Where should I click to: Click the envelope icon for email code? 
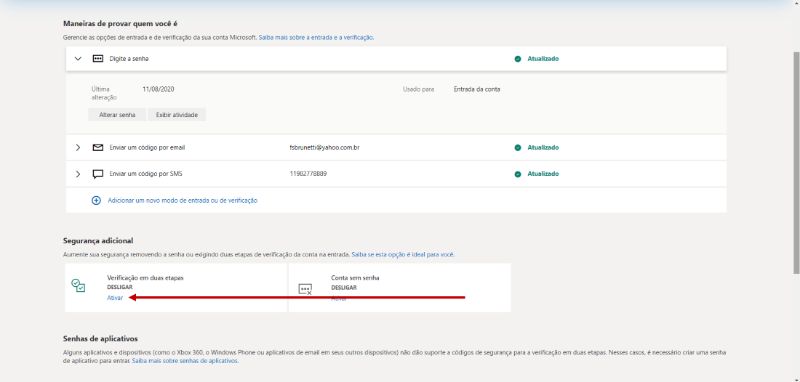point(97,147)
